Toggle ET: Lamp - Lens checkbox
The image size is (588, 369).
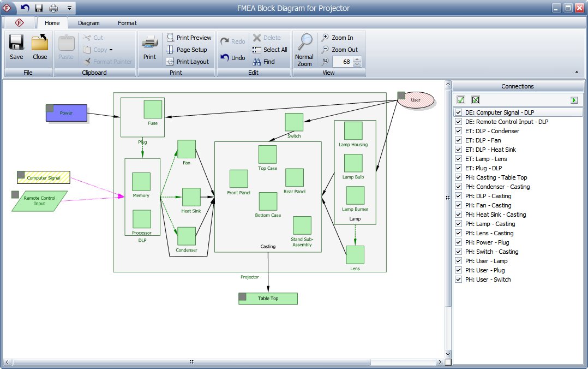pos(459,159)
